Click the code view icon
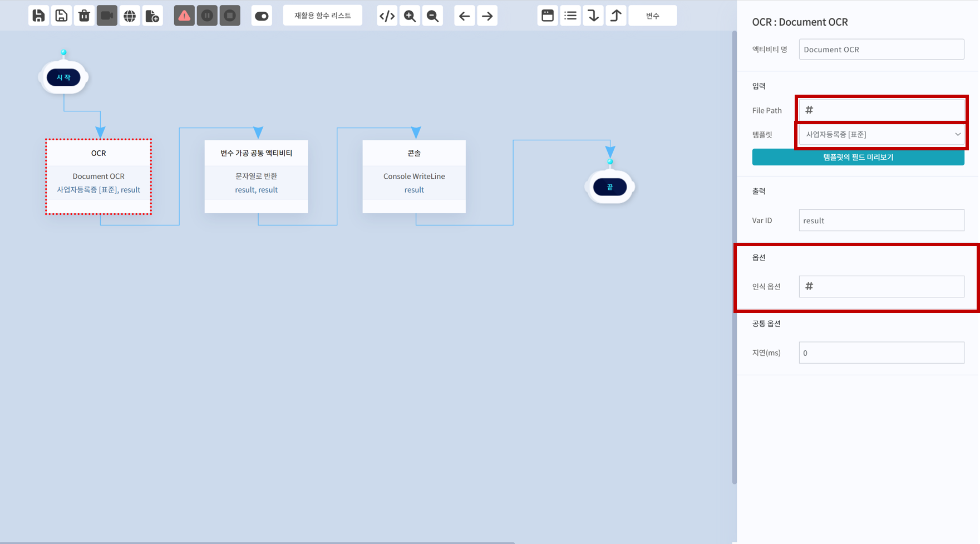The width and height of the screenshot is (980, 544). click(387, 16)
